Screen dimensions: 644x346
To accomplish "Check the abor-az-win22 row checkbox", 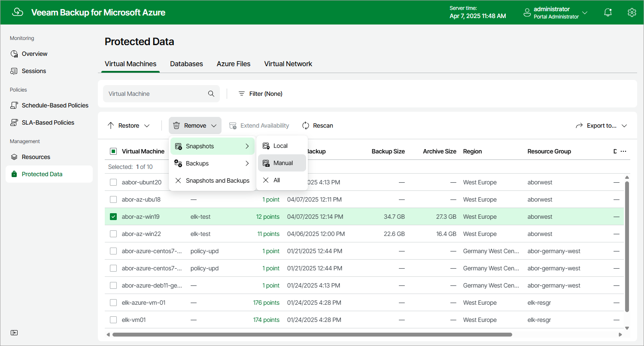I will pos(113,234).
